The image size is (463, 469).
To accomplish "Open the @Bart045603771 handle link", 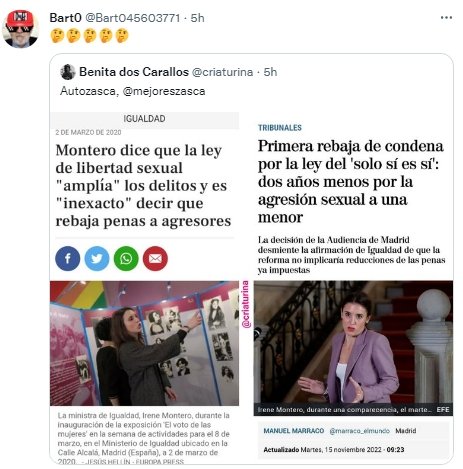I will (x=133, y=18).
